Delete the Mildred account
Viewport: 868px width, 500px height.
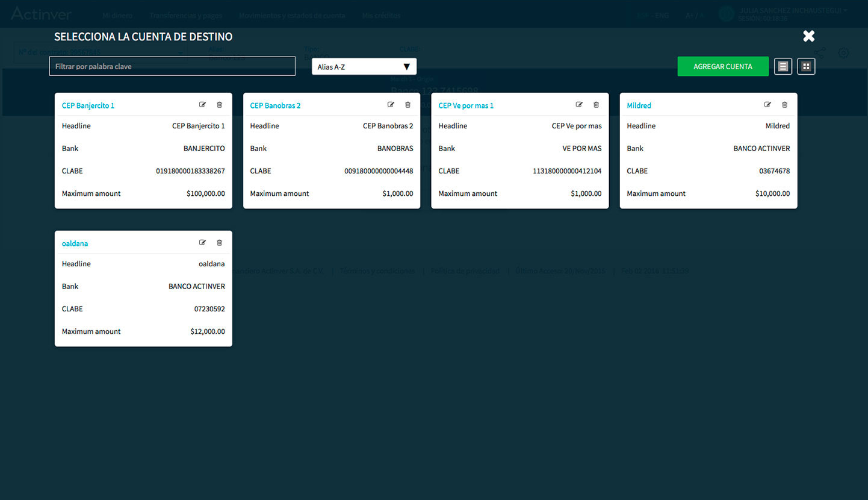(x=784, y=105)
